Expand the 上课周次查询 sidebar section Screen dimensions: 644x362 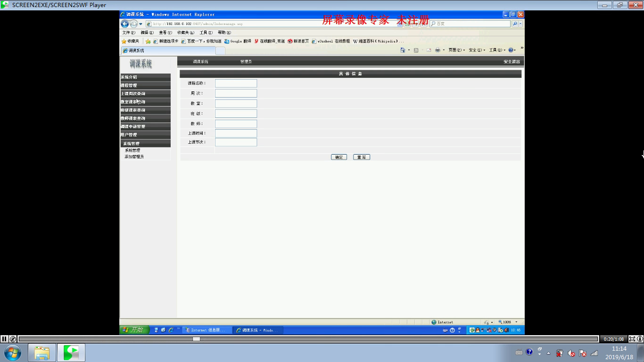(145, 93)
